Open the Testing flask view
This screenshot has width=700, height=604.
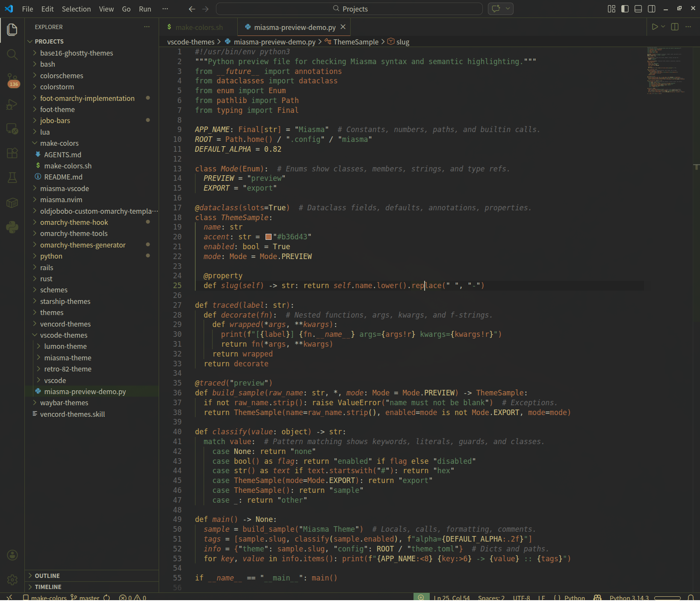[x=12, y=178]
